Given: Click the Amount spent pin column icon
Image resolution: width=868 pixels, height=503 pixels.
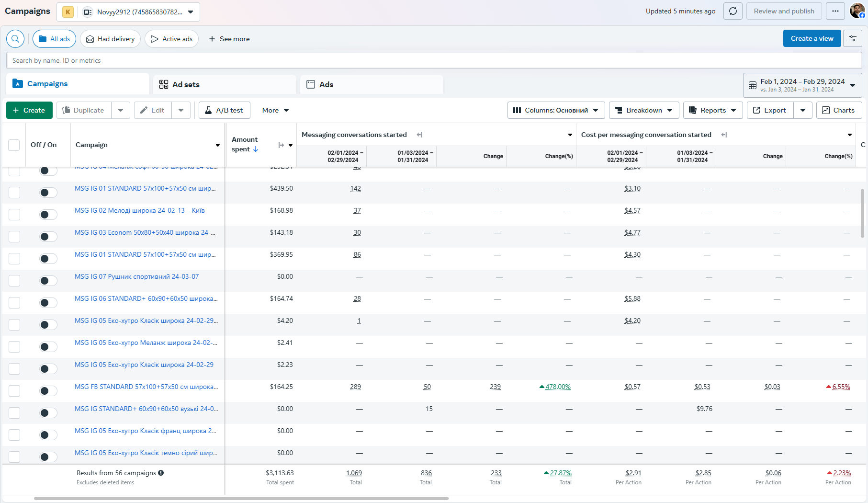Looking at the screenshot, I should coord(281,145).
